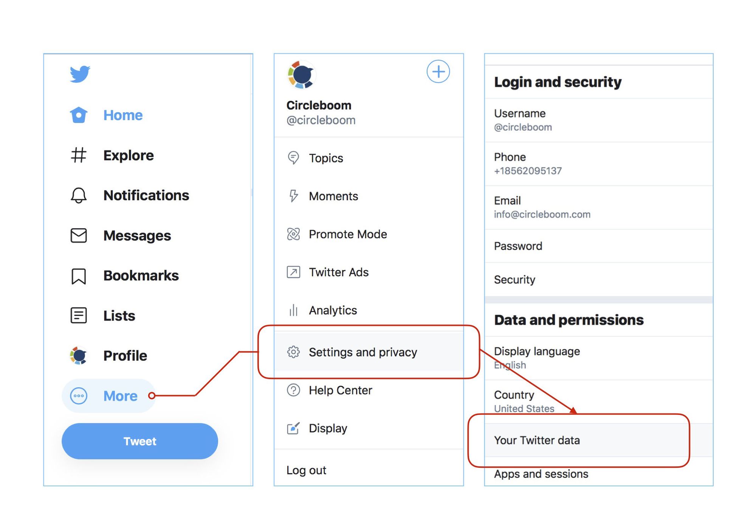Open Explore via the hashtag icon

[x=78, y=155]
